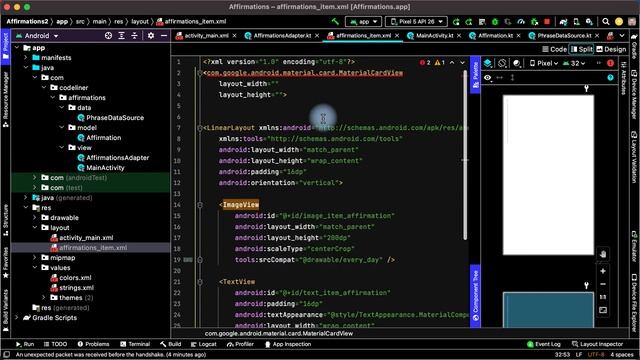The image size is (640, 360).
Task: Switch to AffirmationsAdapter.kt tab
Action: click(282, 36)
